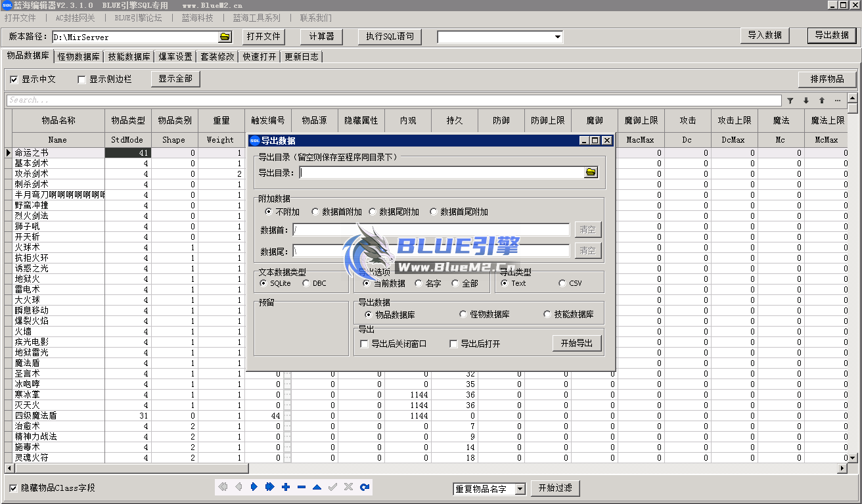Click the 显示全部 button
This screenshot has height=504, width=862.
pyautogui.click(x=175, y=79)
